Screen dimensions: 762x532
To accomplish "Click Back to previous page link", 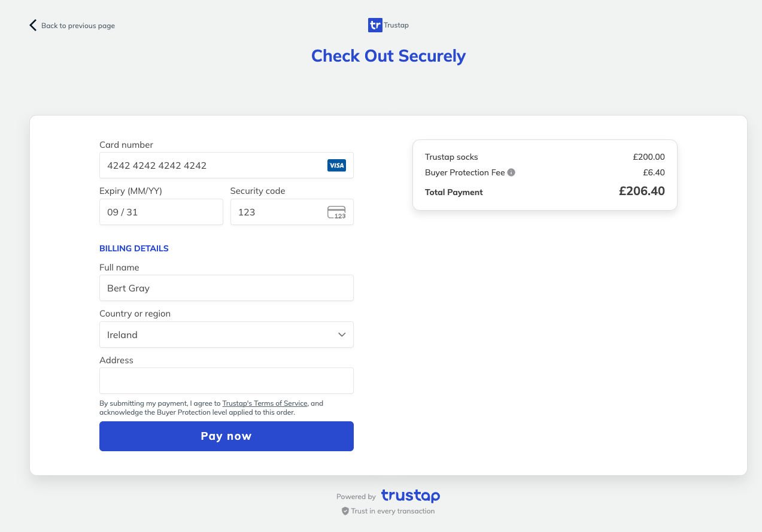I will tap(78, 26).
